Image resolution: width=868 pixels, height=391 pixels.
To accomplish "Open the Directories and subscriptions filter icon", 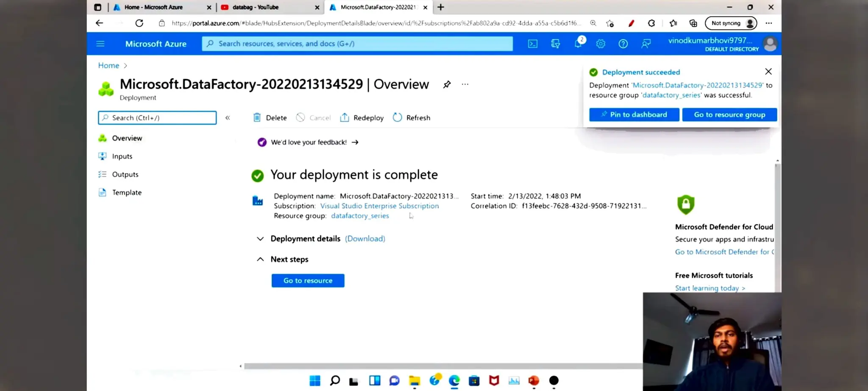I will (555, 44).
